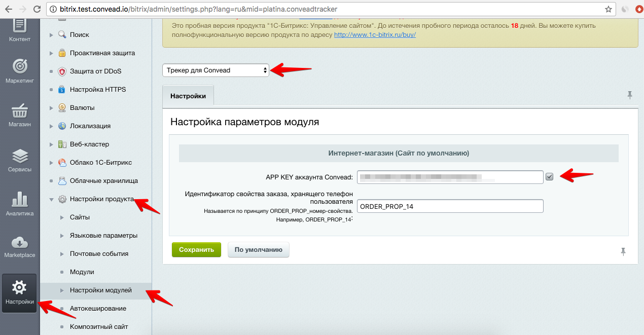This screenshot has width=644, height=335.
Task: Open the Настройки gear section
Action: tap(19, 293)
